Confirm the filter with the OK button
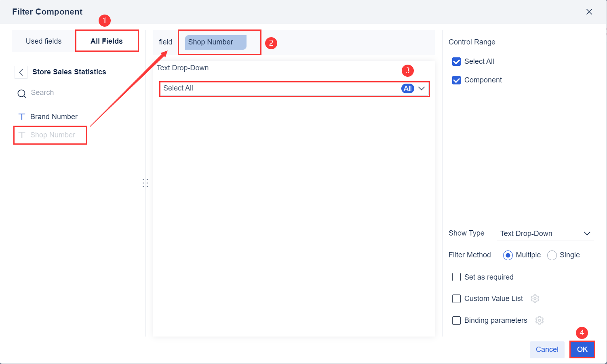This screenshot has width=607, height=364. coord(582,349)
